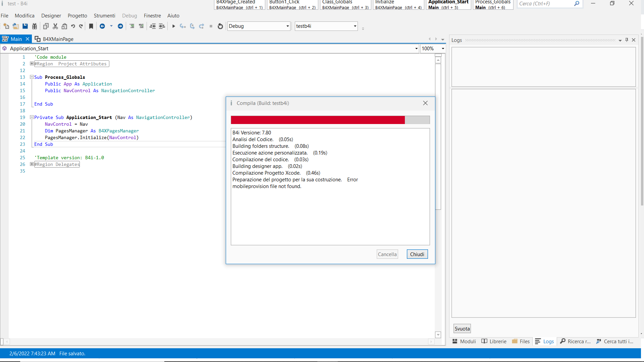Click the Chiudi button
The image size is (644, 362).
pos(417,254)
